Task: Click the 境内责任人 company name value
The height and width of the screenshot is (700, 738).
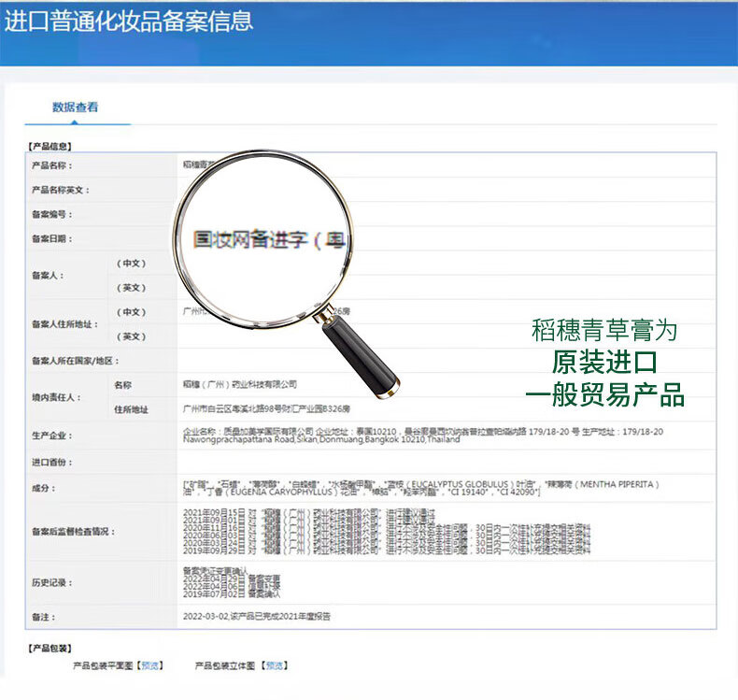Action: pyautogui.click(x=240, y=384)
